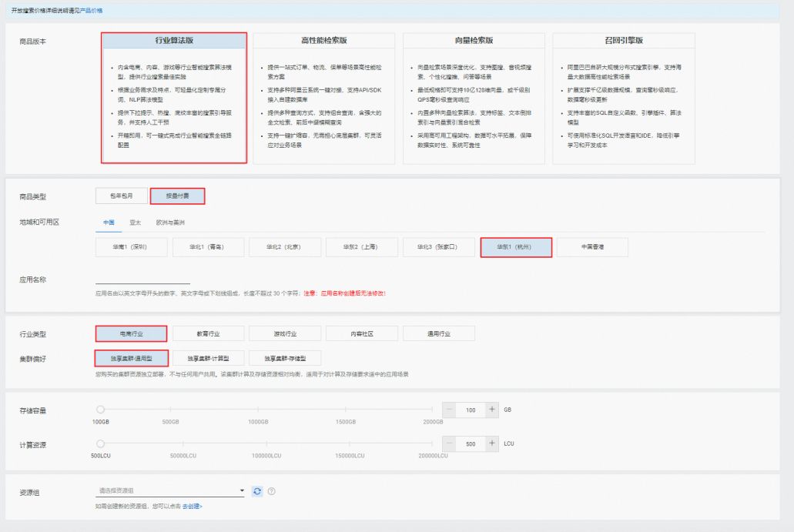Click the 200000LCU compute scale label

coord(433,456)
